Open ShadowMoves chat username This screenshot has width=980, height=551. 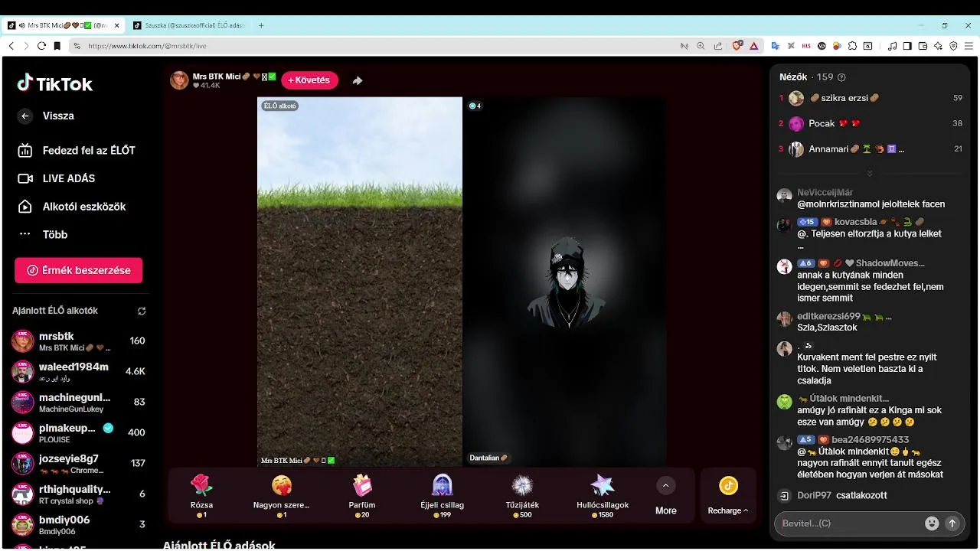tap(890, 263)
